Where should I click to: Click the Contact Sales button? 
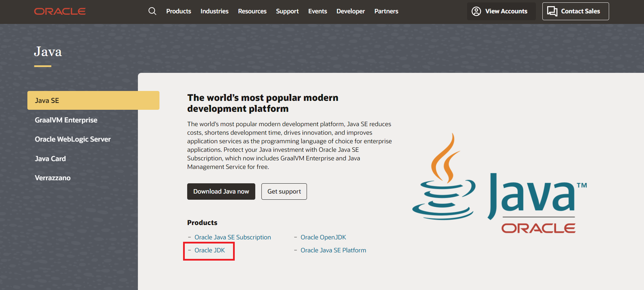(x=576, y=11)
